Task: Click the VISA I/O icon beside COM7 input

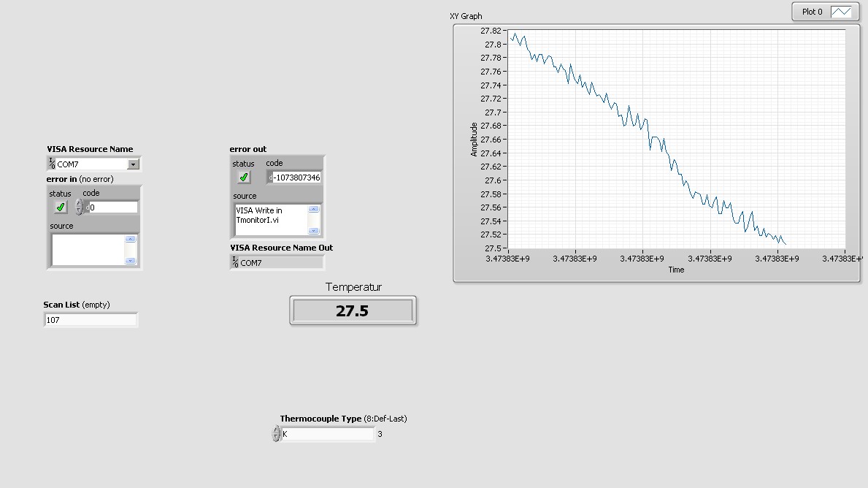Action: pyautogui.click(x=52, y=164)
